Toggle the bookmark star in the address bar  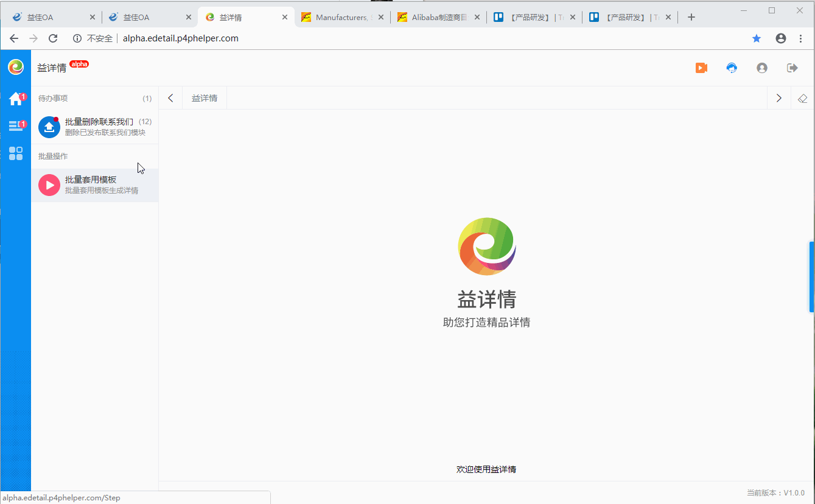[x=756, y=38]
